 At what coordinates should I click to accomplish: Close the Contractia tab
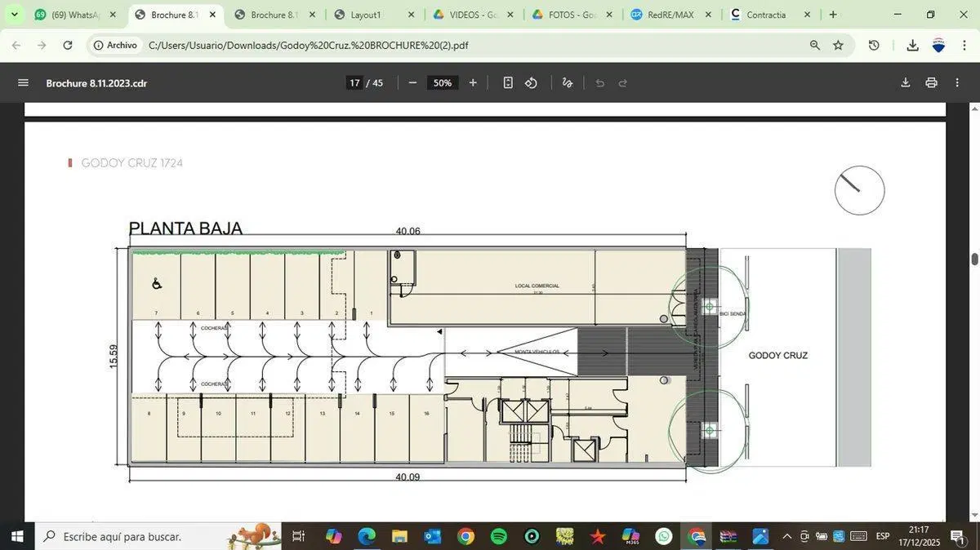coord(808,15)
